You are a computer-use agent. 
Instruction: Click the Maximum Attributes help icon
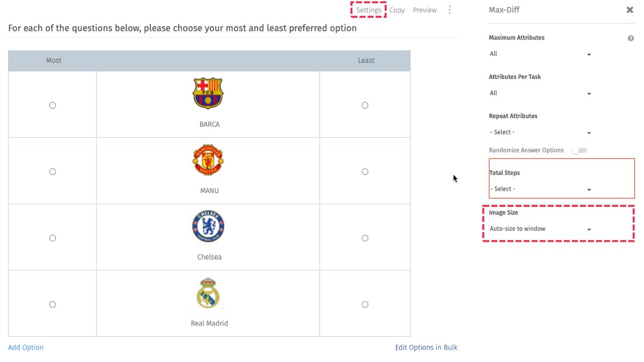pos(631,38)
